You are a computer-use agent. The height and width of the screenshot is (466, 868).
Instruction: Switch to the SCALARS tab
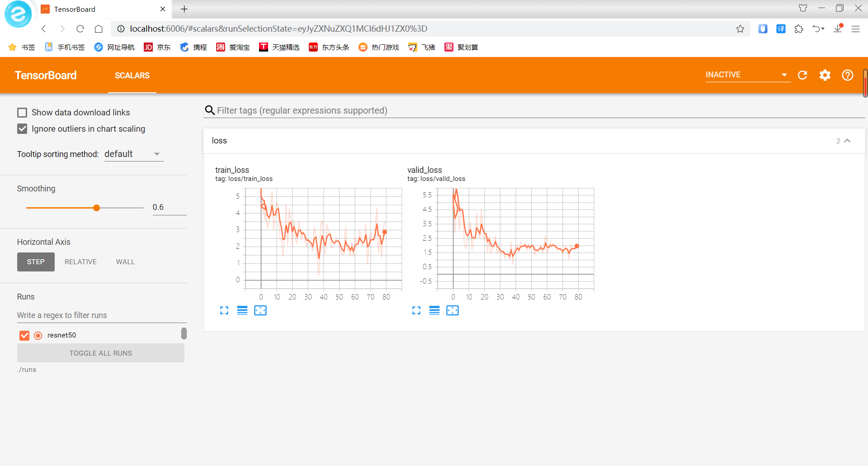tap(132, 76)
